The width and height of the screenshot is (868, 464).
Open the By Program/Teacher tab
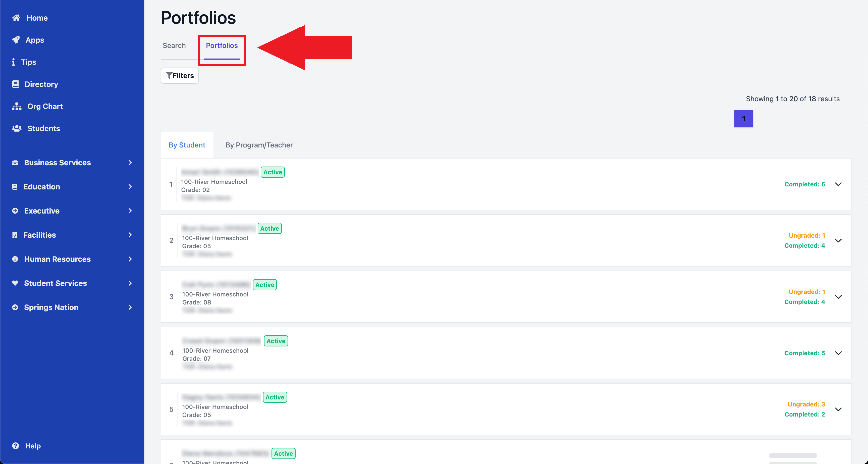259,145
